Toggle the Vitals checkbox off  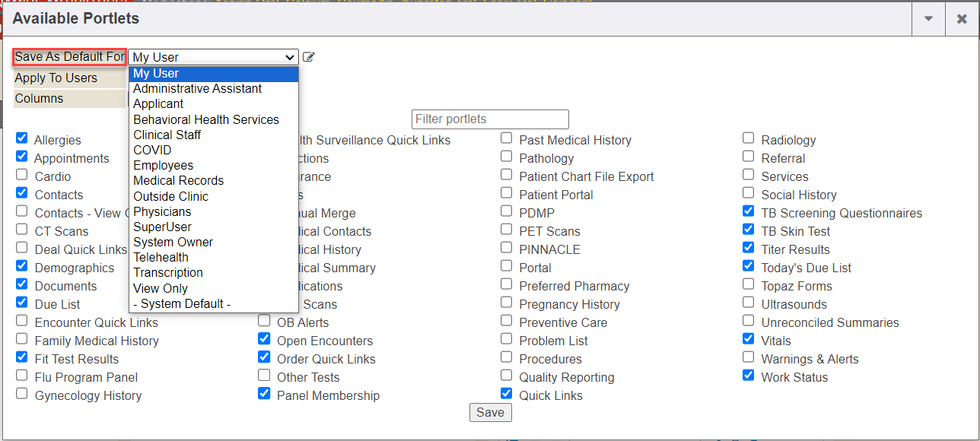pyautogui.click(x=749, y=339)
